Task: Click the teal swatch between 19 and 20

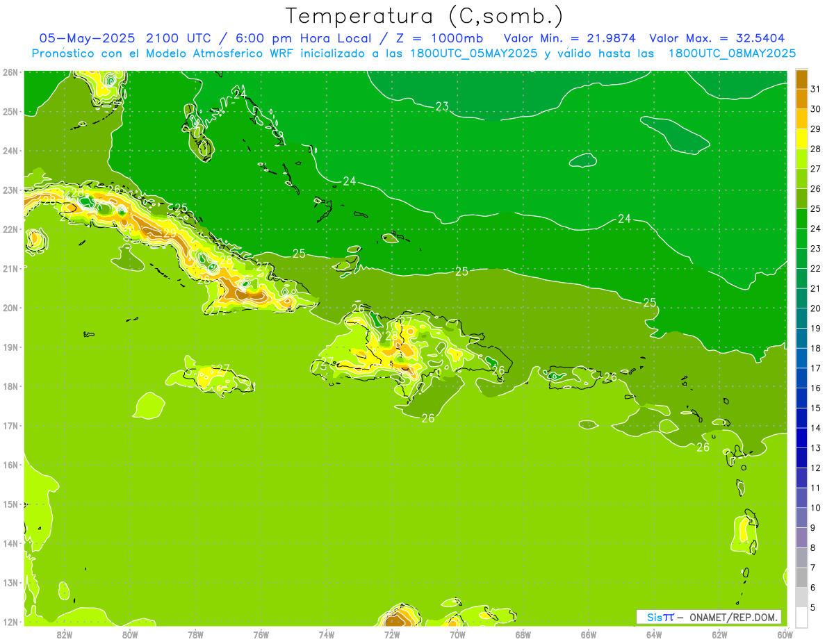Action: [x=801, y=319]
